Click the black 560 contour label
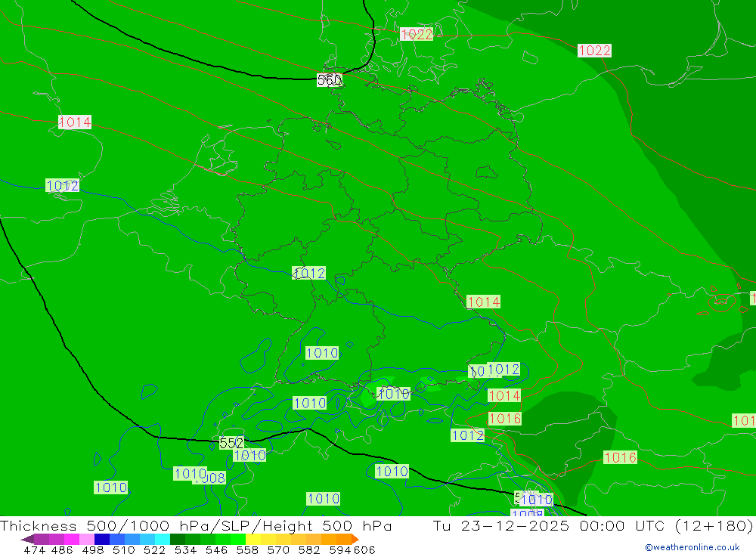This screenshot has width=756, height=554. (330, 79)
